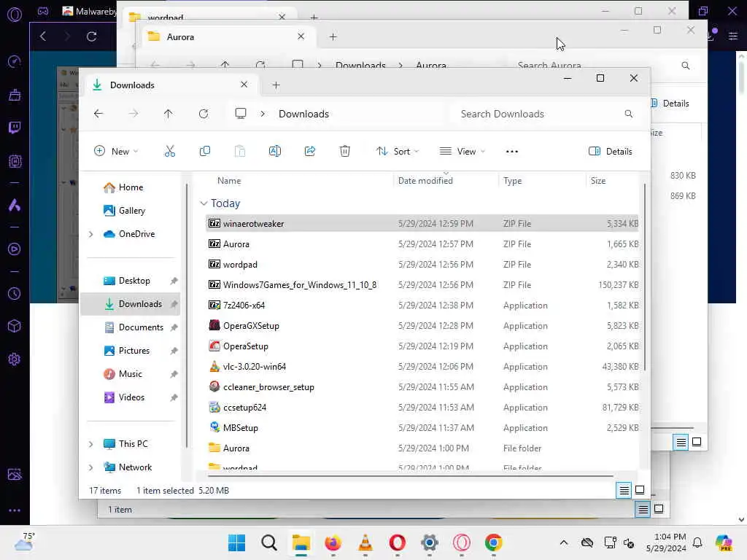
Task: Click the search magnifier in Search Downloads
Action: [628, 114]
